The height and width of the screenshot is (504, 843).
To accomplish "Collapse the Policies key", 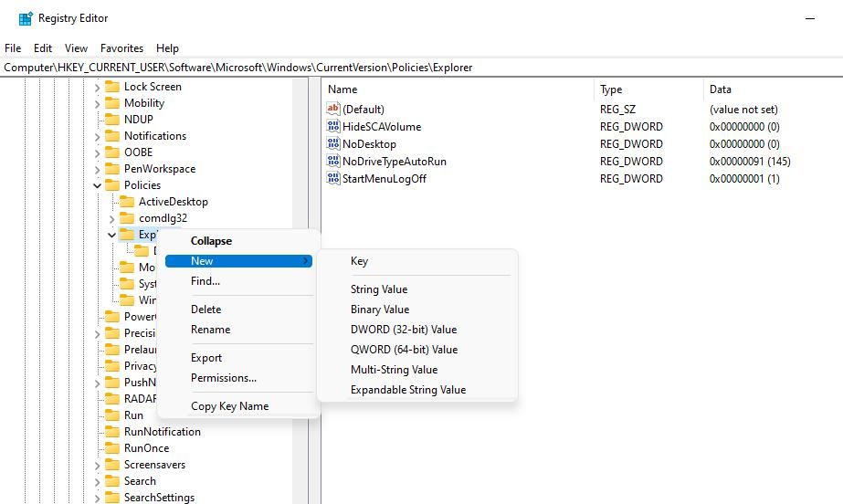I will (x=98, y=185).
